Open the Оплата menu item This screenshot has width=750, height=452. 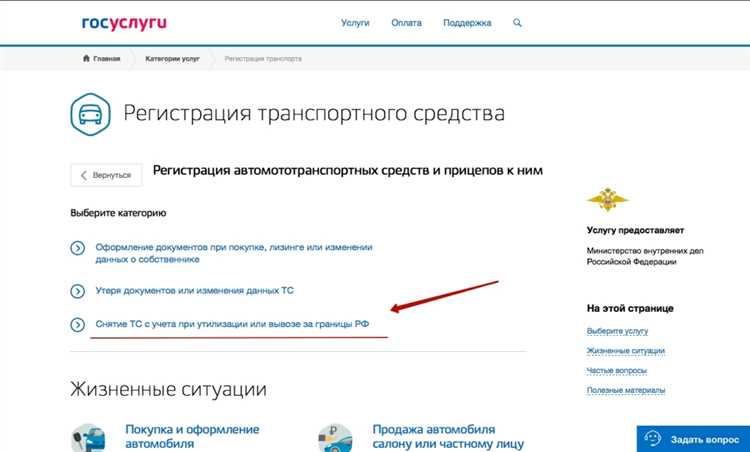tap(406, 22)
